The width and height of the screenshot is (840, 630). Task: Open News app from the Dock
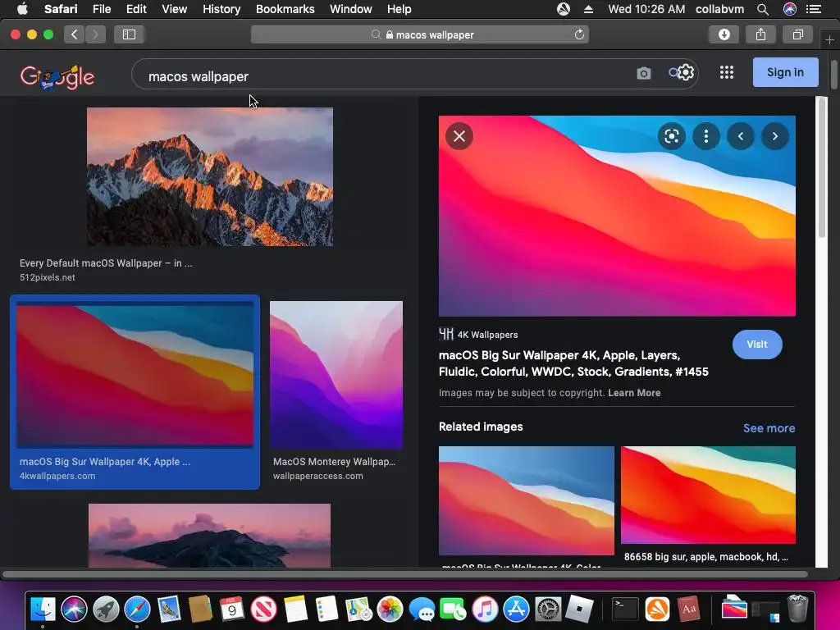click(x=263, y=609)
